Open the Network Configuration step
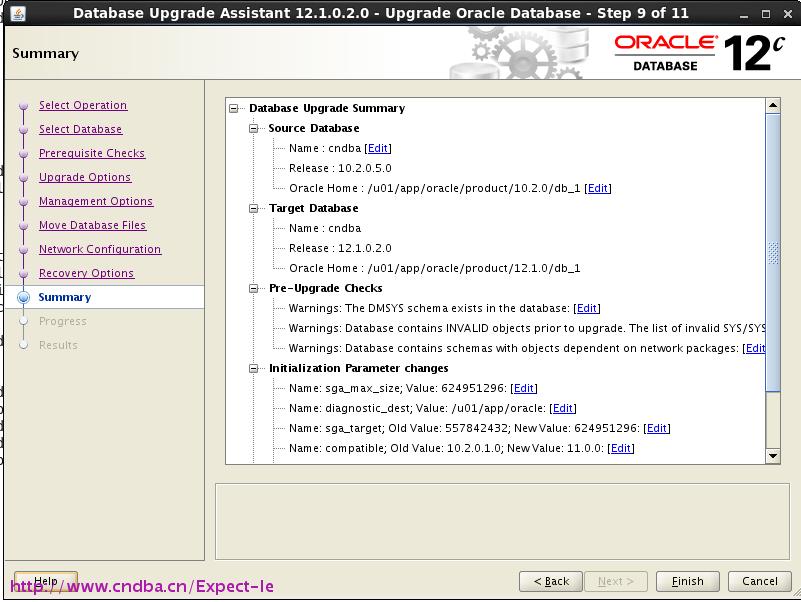Screen dimensions: 801x602 [x=100, y=249]
